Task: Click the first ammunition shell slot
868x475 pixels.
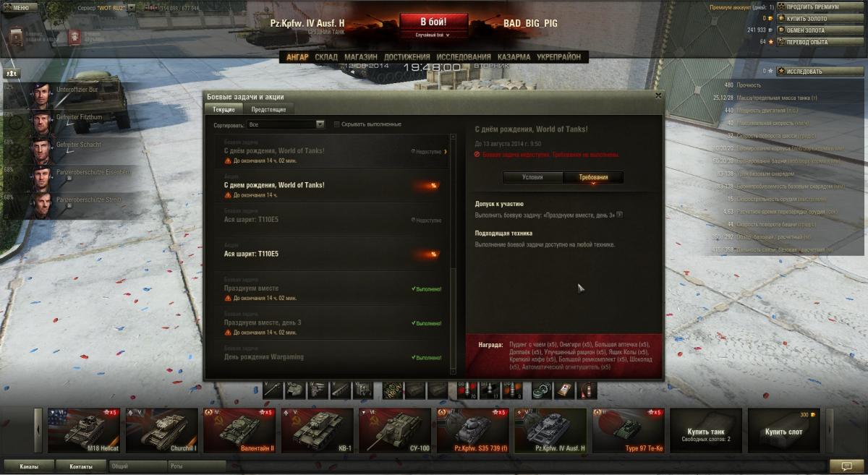Action: [467, 390]
